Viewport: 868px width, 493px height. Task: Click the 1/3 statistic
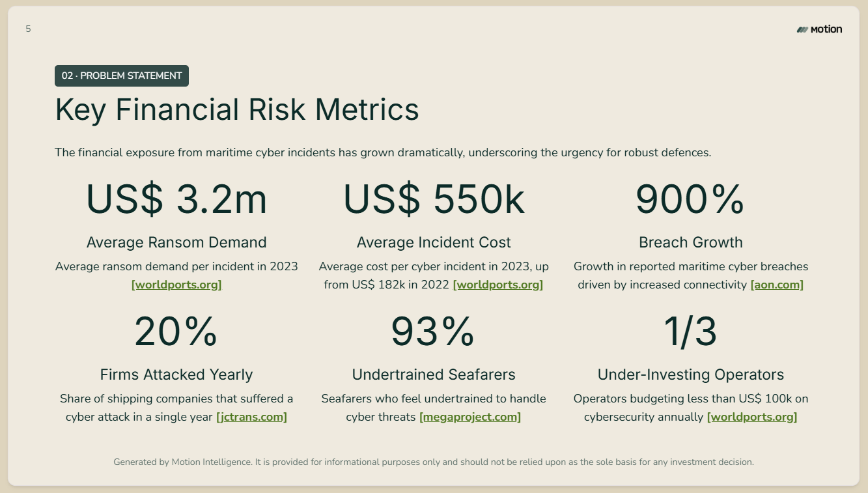tap(690, 331)
